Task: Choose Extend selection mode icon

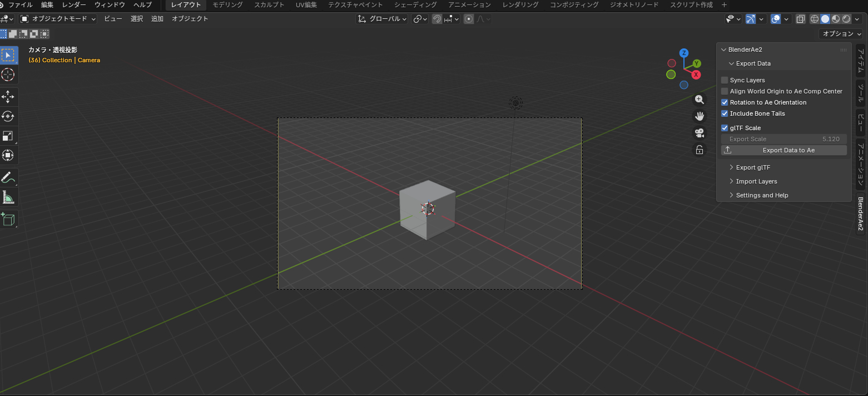Action: [13, 34]
